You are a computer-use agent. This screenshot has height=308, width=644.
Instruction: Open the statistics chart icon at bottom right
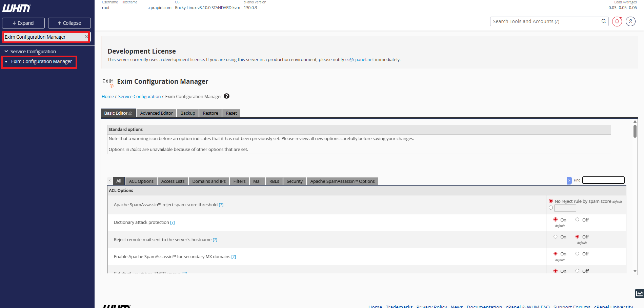pos(639,293)
